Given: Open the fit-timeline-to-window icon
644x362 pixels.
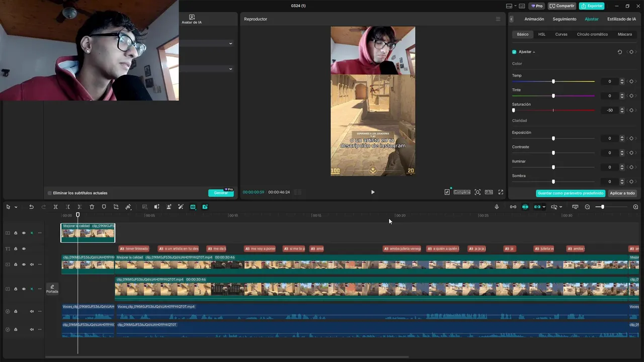Looking at the screenshot, I should click(575, 207).
